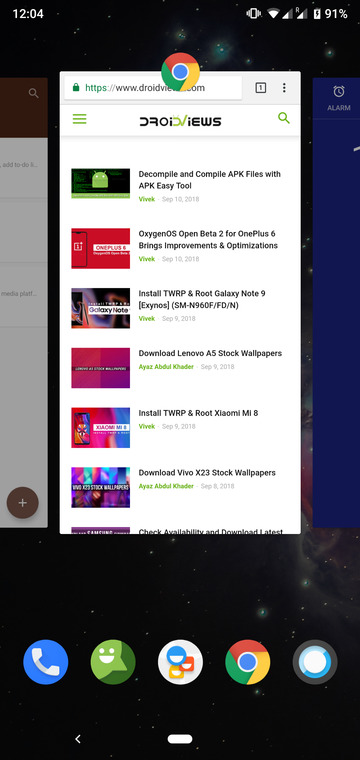Viewport: 360px width, 760px height.
Task: Launch the Phone app from dock
Action: tap(46, 662)
